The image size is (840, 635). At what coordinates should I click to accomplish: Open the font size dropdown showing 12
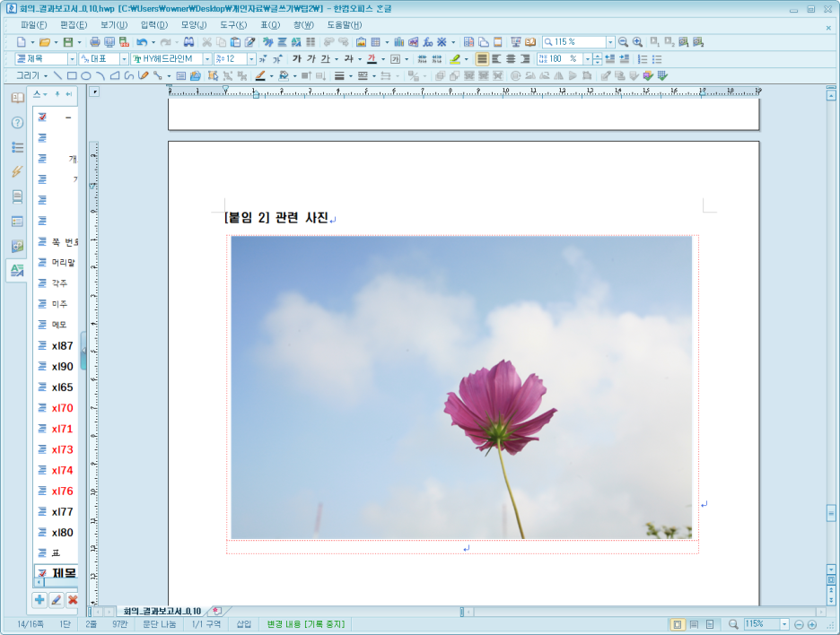coord(252,59)
